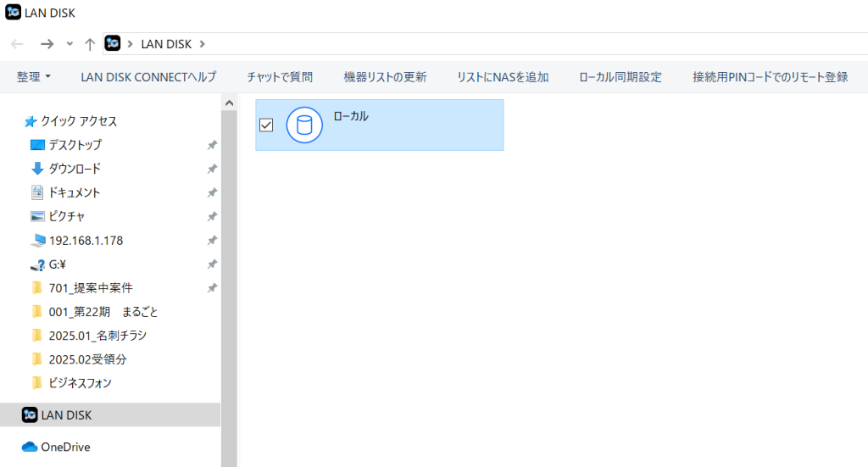Click 機器リストの更新 button
Image resolution: width=868 pixels, height=467 pixels.
point(385,77)
